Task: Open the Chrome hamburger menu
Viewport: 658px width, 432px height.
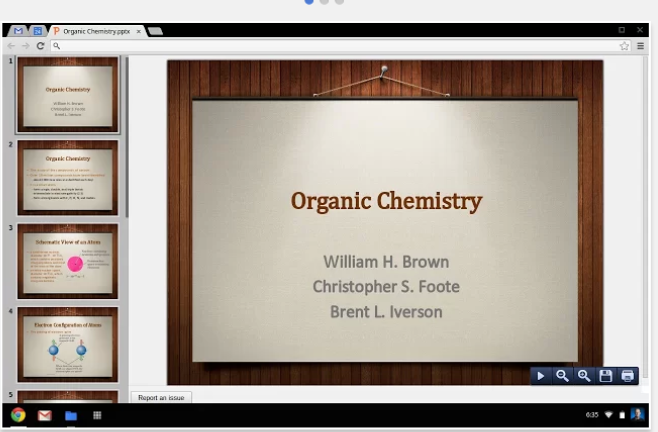Action: click(x=640, y=46)
